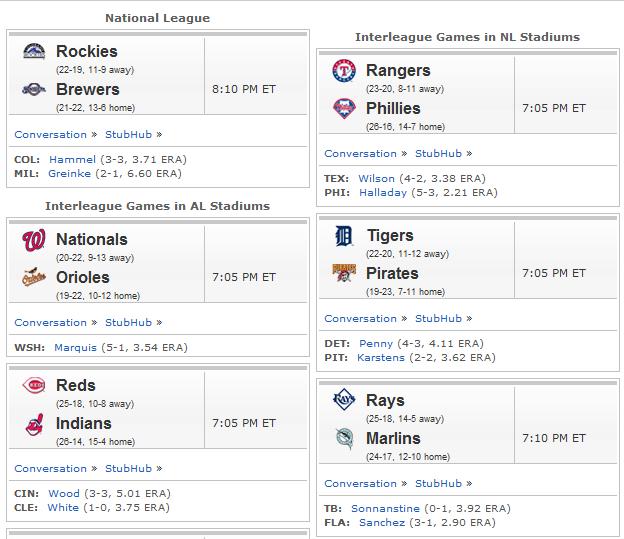Click the Rockies team logo
Viewport: 624px width, 539px height.
tap(34, 51)
